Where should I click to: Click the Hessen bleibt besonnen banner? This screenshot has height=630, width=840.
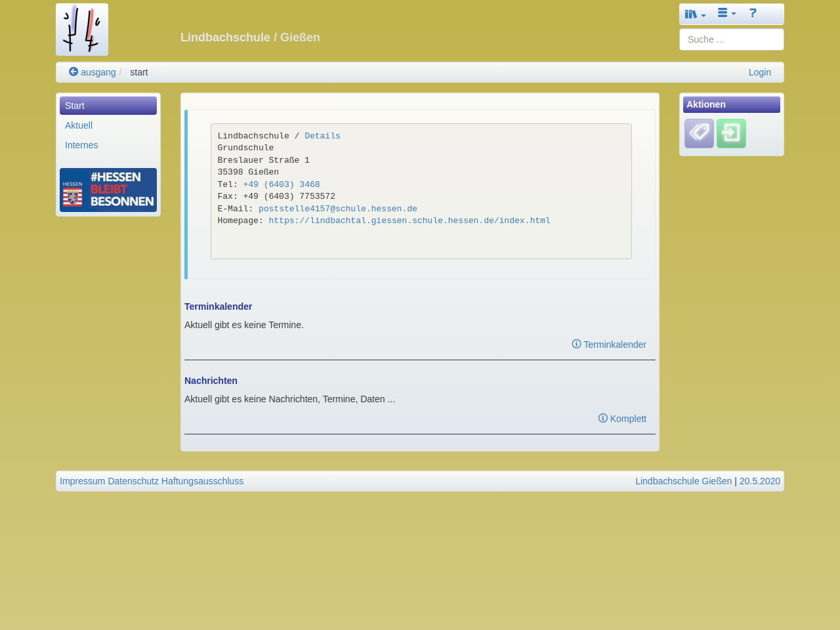pyautogui.click(x=108, y=190)
